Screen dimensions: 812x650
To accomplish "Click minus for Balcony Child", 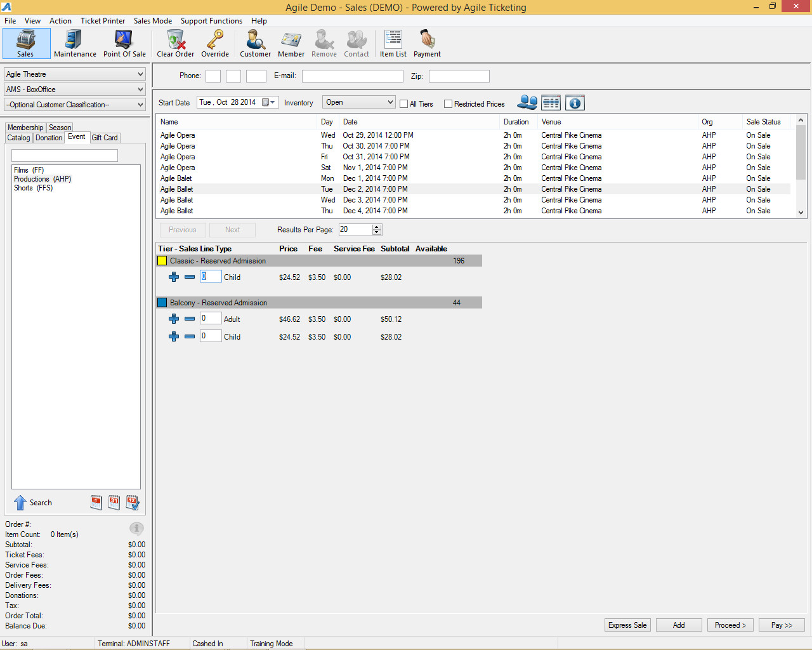I will click(x=190, y=336).
